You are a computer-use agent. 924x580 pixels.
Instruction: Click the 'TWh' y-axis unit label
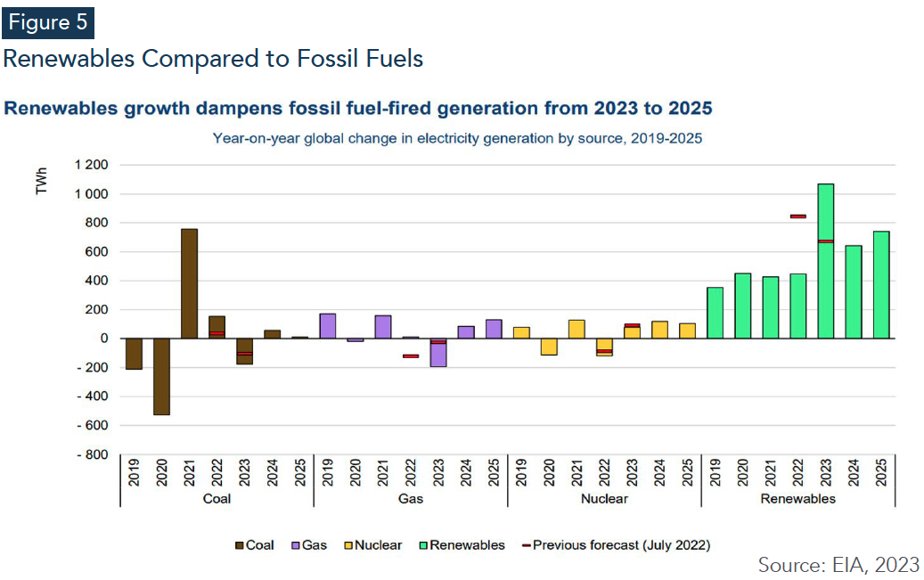coord(41,181)
